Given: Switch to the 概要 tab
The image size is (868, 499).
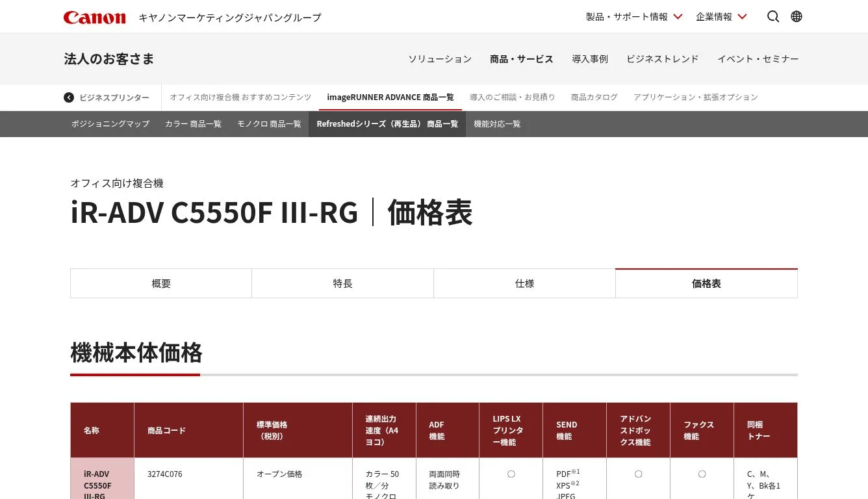Looking at the screenshot, I should 161,284.
